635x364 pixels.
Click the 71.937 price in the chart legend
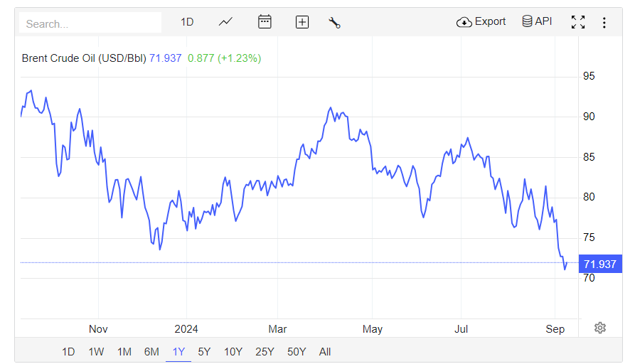coord(165,58)
